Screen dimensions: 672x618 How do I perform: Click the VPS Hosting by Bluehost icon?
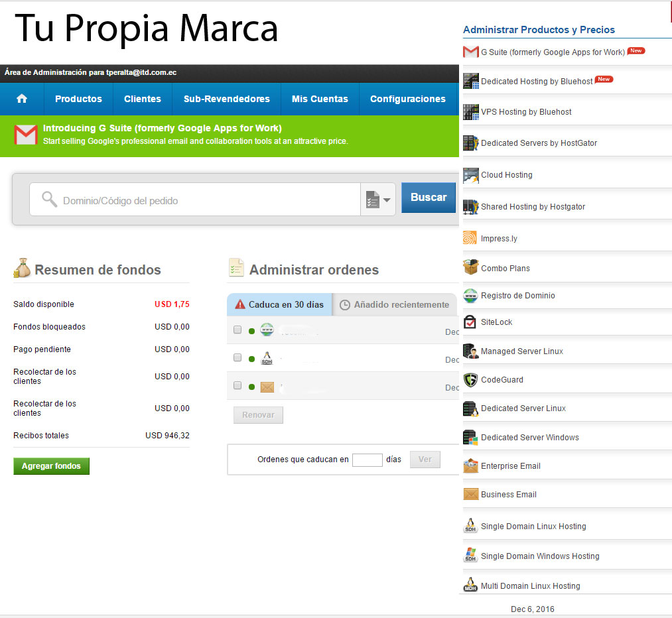(x=470, y=112)
